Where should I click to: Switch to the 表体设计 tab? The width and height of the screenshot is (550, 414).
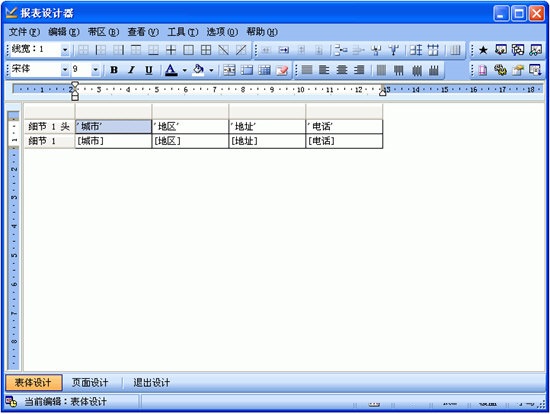tap(33, 382)
